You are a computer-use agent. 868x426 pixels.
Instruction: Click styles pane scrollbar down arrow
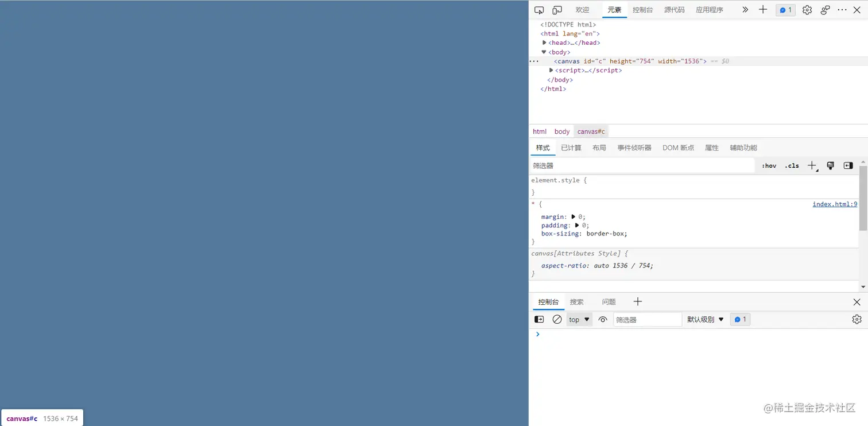(863, 286)
